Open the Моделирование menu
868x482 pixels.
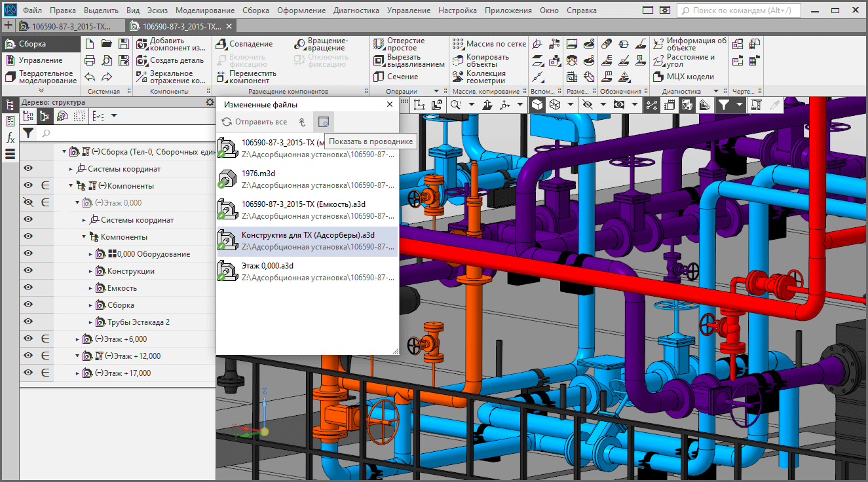205,10
